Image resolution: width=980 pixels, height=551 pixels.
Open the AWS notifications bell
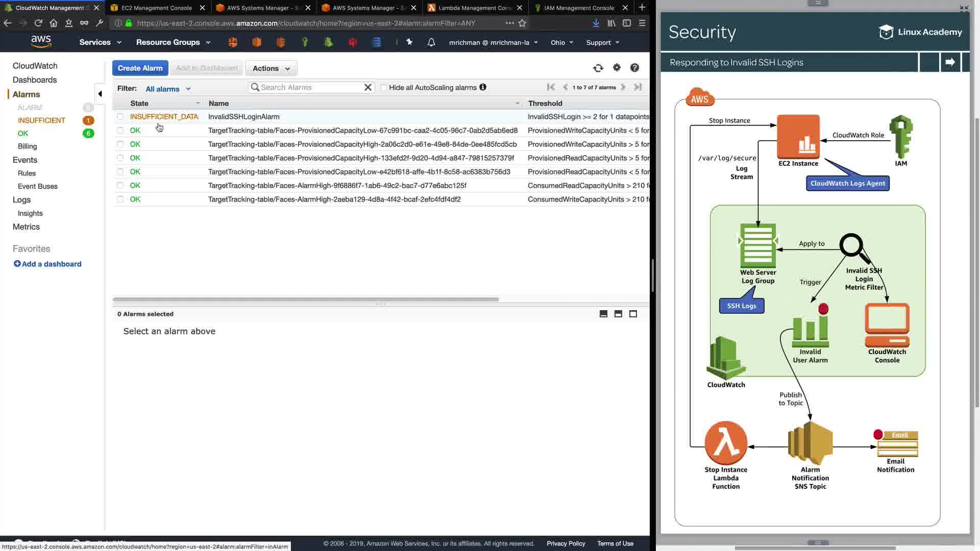point(431,42)
